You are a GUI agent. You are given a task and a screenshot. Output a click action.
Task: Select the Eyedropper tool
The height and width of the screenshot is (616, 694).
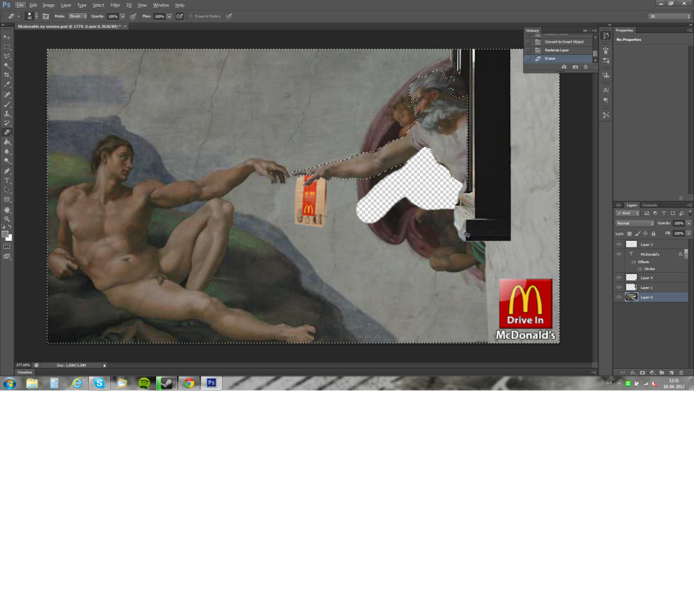pyautogui.click(x=7, y=85)
